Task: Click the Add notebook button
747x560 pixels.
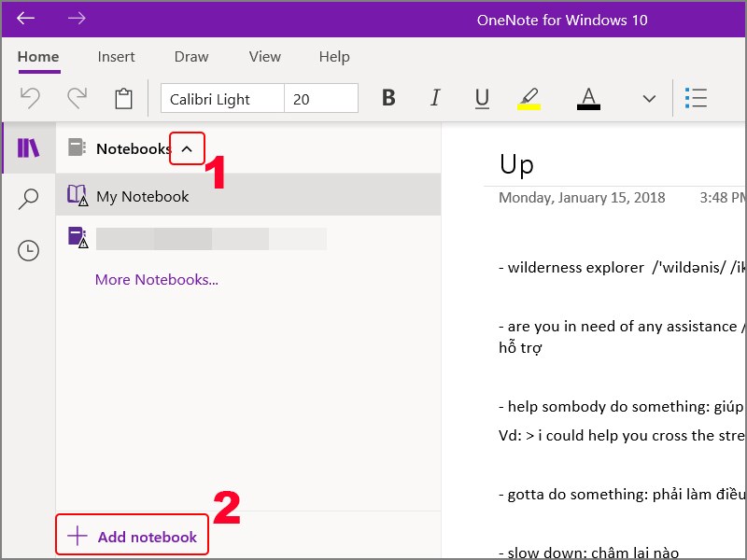Action: pos(131,535)
